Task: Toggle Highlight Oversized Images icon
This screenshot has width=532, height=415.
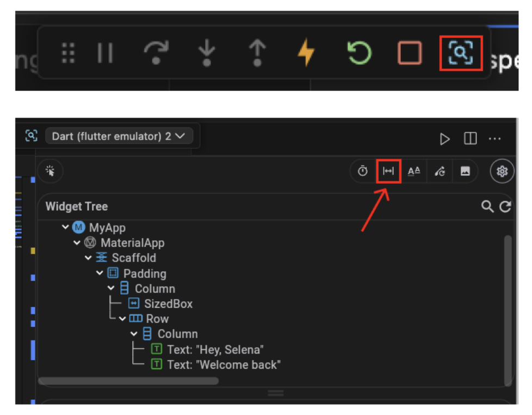Action: (465, 171)
